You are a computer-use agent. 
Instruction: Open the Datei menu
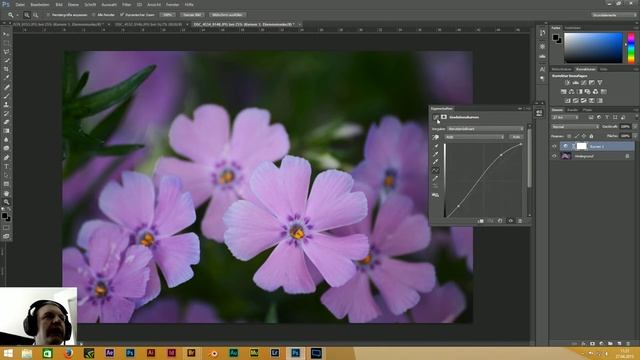[20, 4]
